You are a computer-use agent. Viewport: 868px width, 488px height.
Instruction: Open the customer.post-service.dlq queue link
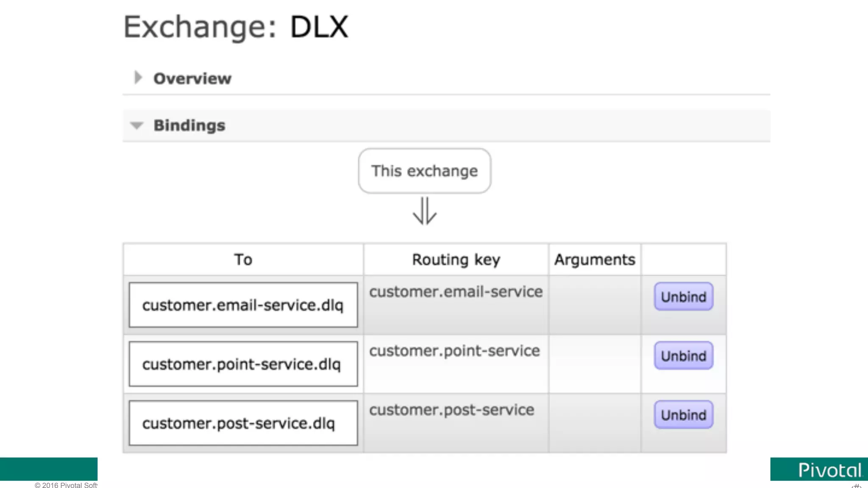(x=239, y=423)
